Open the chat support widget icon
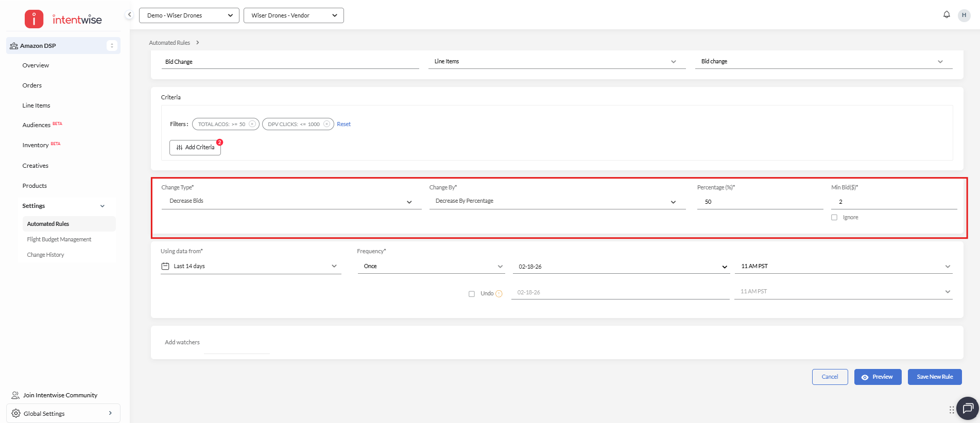 tap(967, 409)
